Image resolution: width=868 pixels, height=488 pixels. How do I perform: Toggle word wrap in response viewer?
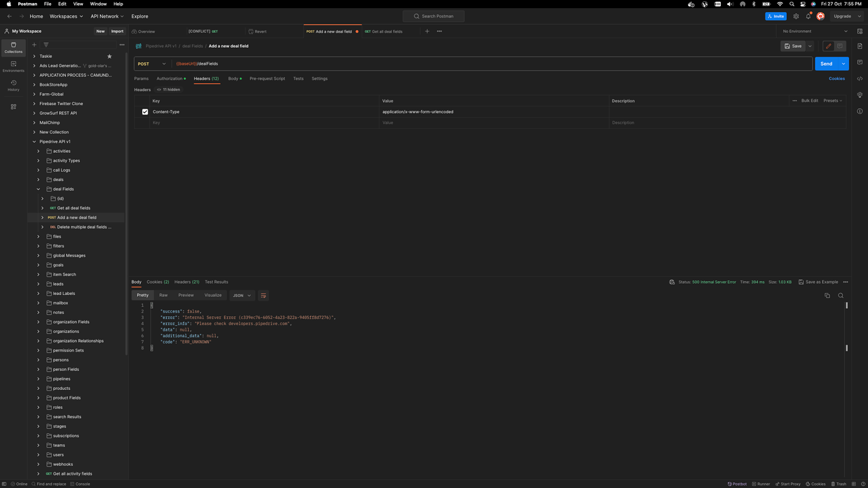click(x=264, y=296)
